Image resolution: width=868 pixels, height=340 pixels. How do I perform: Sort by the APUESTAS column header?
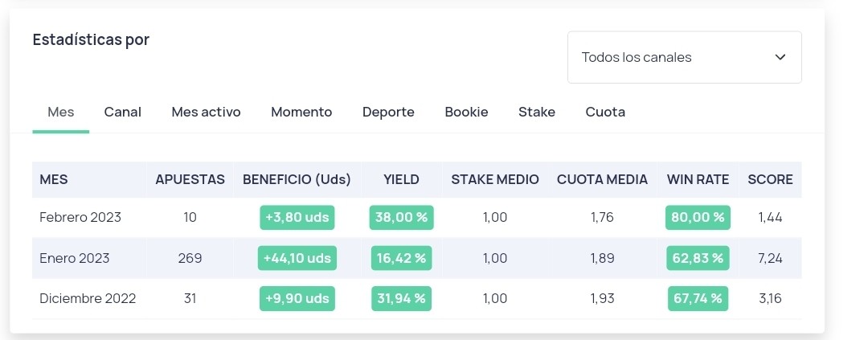(x=190, y=179)
